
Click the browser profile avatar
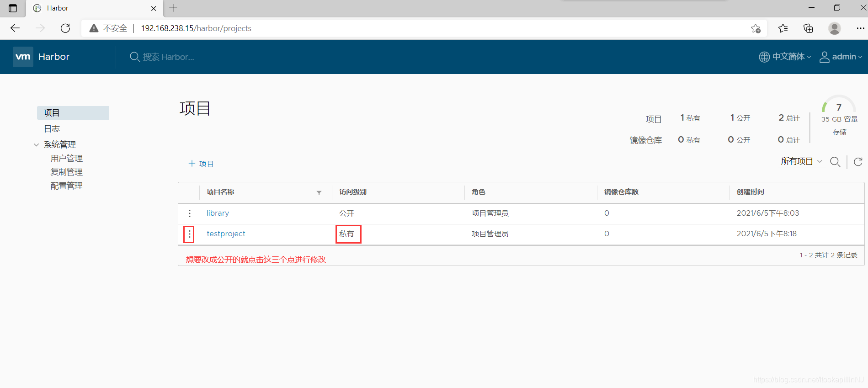pyautogui.click(x=835, y=28)
